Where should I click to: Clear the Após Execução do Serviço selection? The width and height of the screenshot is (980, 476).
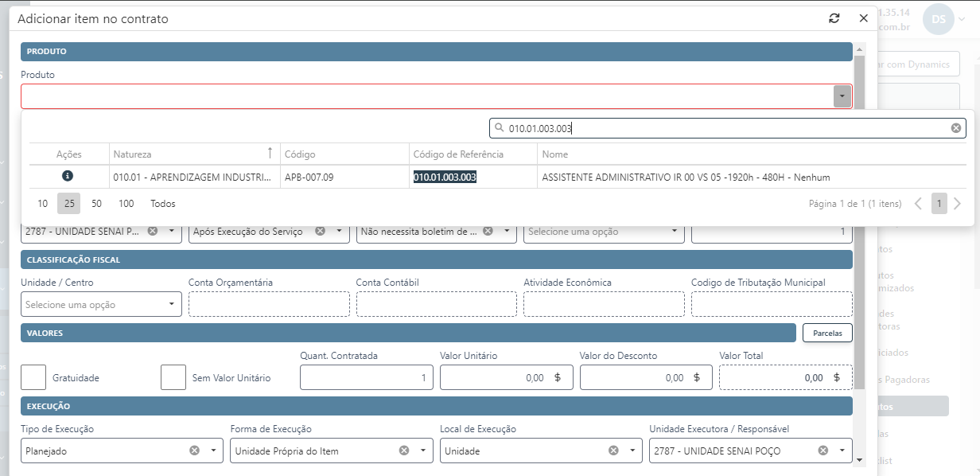[320, 231]
